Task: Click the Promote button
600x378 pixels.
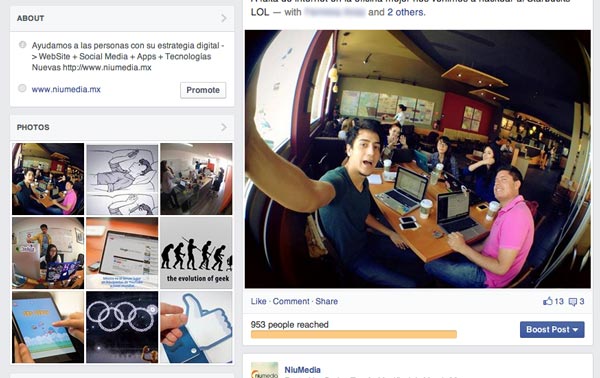Action: 203,90
